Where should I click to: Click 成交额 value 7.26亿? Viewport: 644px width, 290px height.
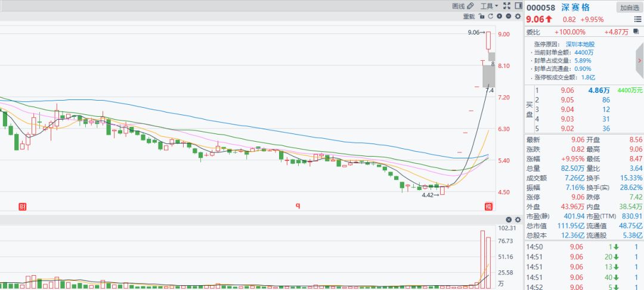pyautogui.click(x=574, y=178)
